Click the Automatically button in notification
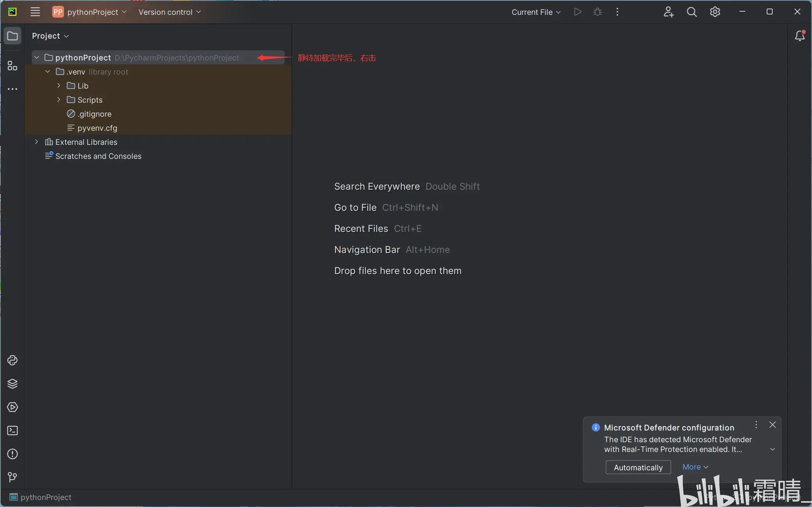The height and width of the screenshot is (507, 812). tap(638, 467)
